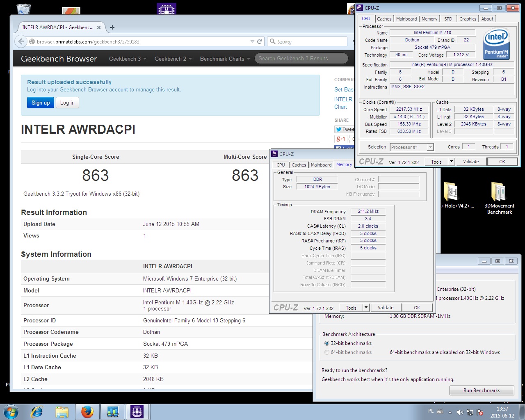Image resolution: width=525 pixels, height=420 pixels.
Task: Click the volume speaker tray icon
Action: (460, 412)
